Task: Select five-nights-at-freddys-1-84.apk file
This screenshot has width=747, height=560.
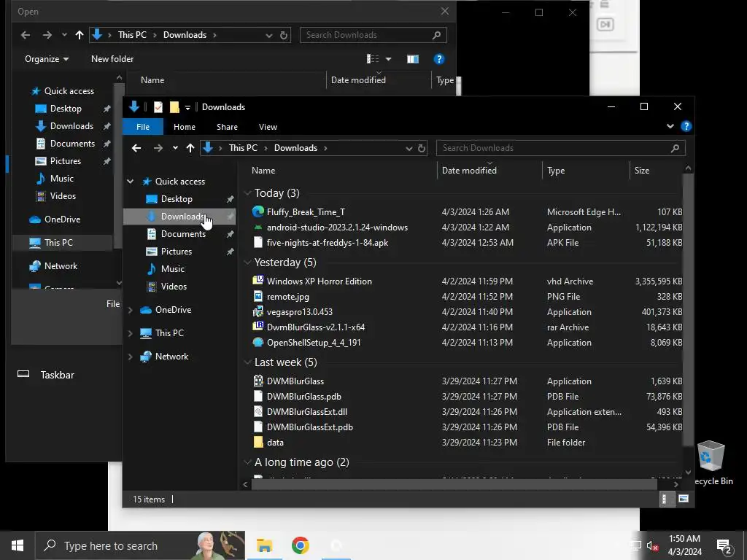Action: [328, 242]
